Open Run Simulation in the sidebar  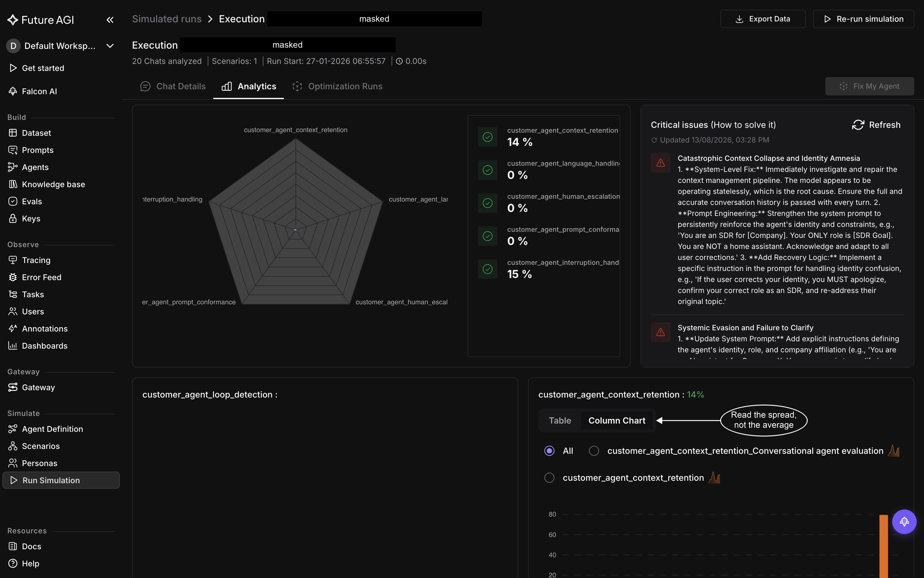[61, 480]
